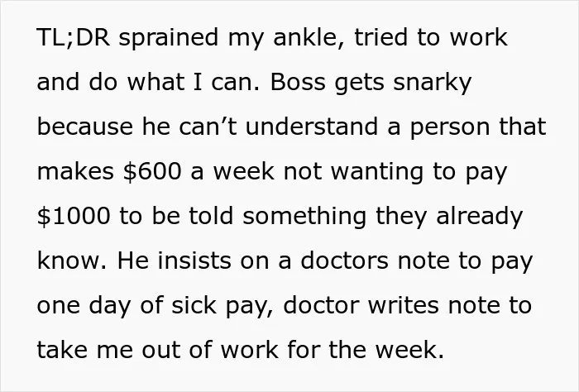Viewport: 579px width, 392px height.
Task: Click the word "understand"
Action: 312,127
